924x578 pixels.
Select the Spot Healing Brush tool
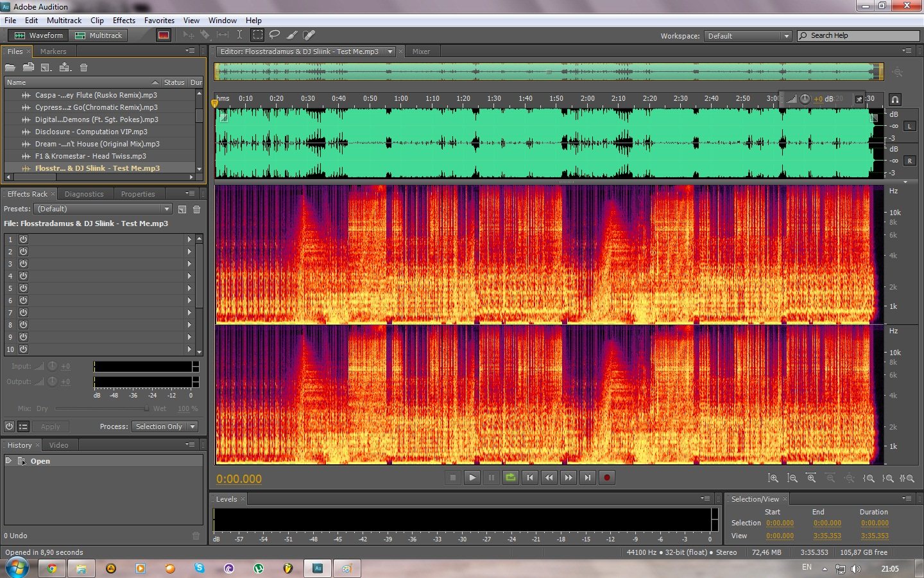point(309,35)
